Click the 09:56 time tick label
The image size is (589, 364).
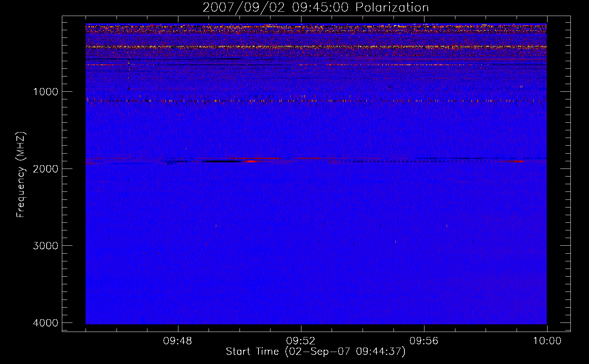(x=424, y=341)
